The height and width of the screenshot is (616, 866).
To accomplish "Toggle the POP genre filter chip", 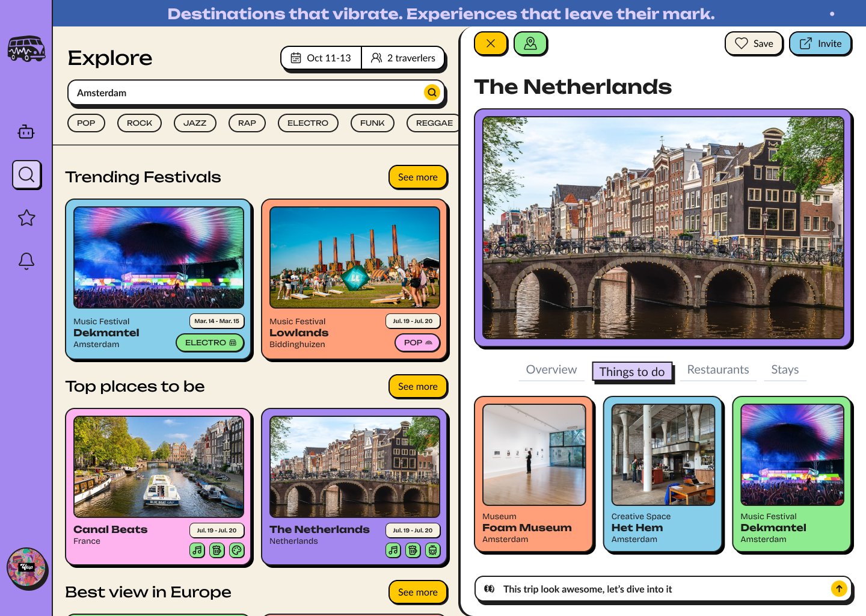I will (86, 123).
